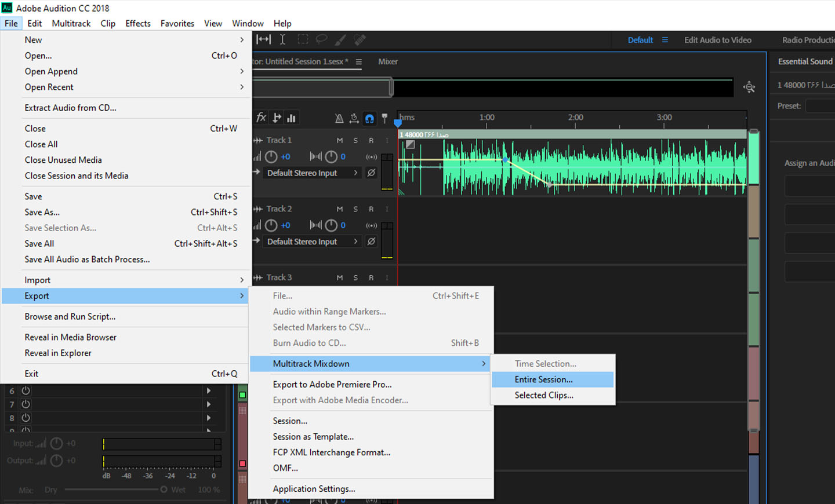
Task: Show the track sends view
Action: (277, 118)
